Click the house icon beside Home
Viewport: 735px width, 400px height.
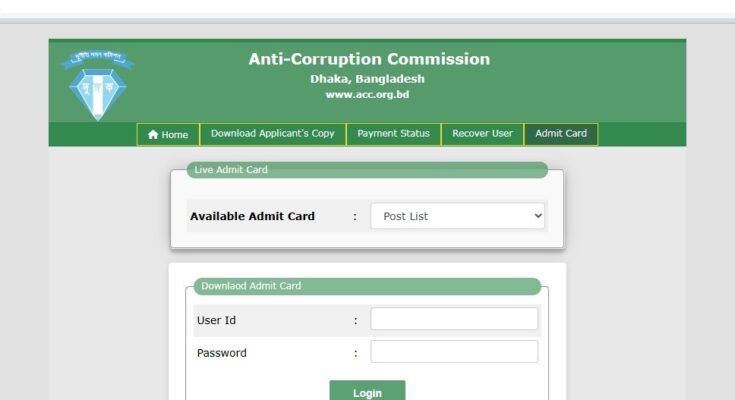pyautogui.click(x=153, y=134)
